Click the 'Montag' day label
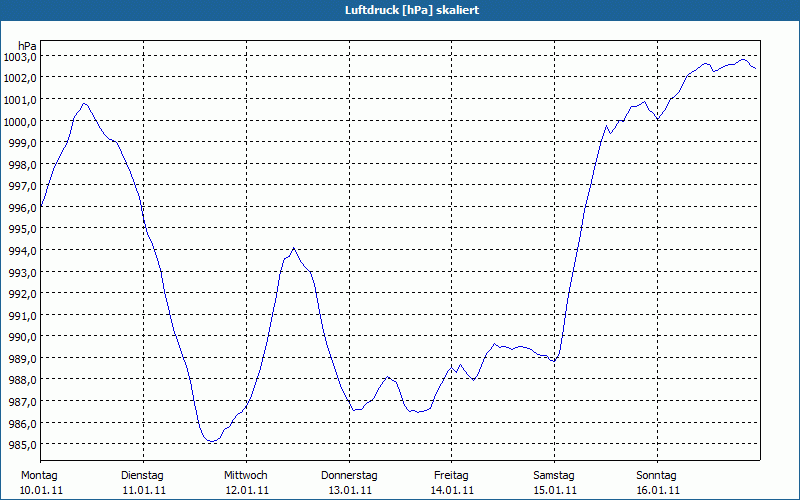Viewport: 800px width, 500px height. click(x=39, y=476)
